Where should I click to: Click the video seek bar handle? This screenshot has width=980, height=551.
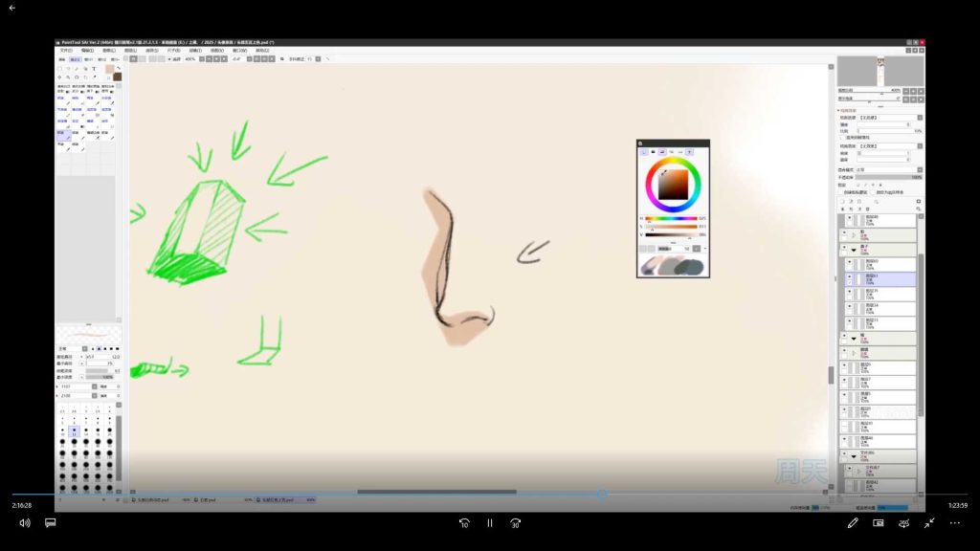click(601, 494)
